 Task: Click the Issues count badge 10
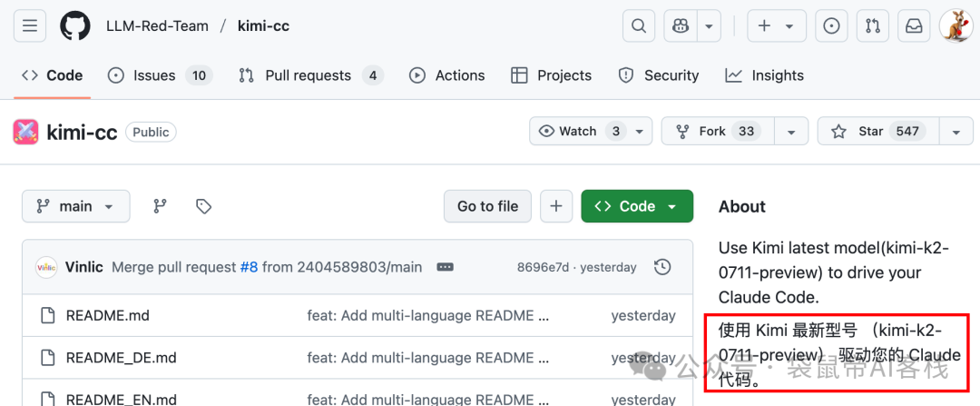coord(199,75)
